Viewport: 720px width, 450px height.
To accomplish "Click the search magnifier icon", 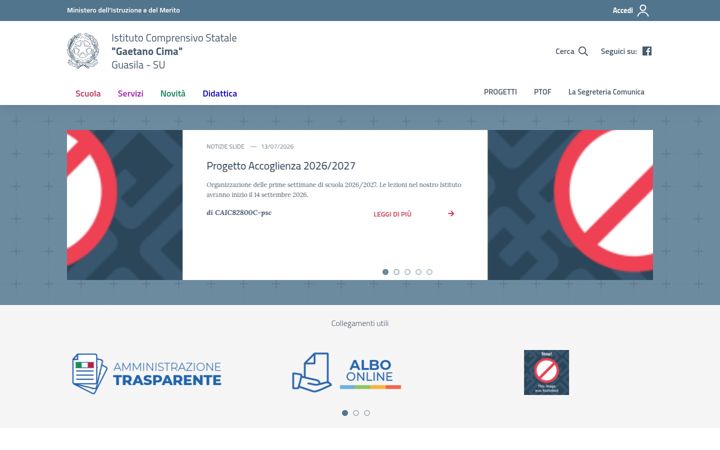I will [583, 51].
